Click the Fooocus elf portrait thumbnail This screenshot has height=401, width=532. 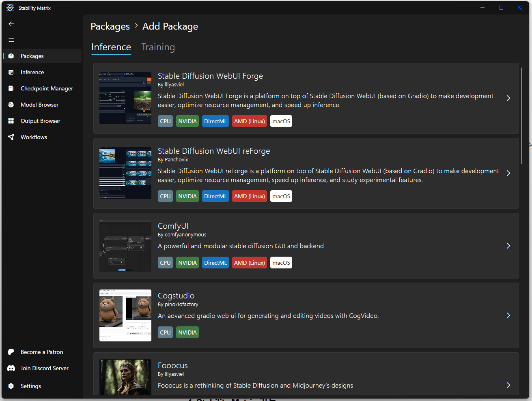(x=125, y=377)
